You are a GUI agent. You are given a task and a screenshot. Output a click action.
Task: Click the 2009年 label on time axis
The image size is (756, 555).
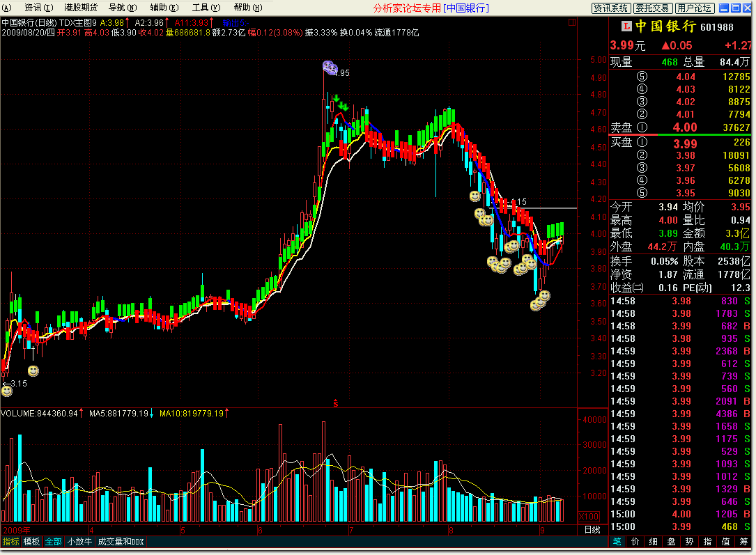(17, 530)
